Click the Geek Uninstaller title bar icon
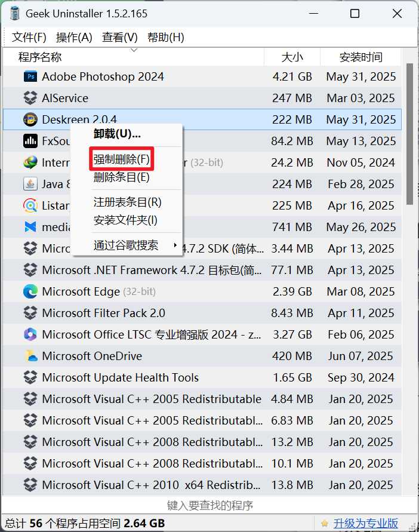The width and height of the screenshot is (419, 532). pyautogui.click(x=14, y=14)
